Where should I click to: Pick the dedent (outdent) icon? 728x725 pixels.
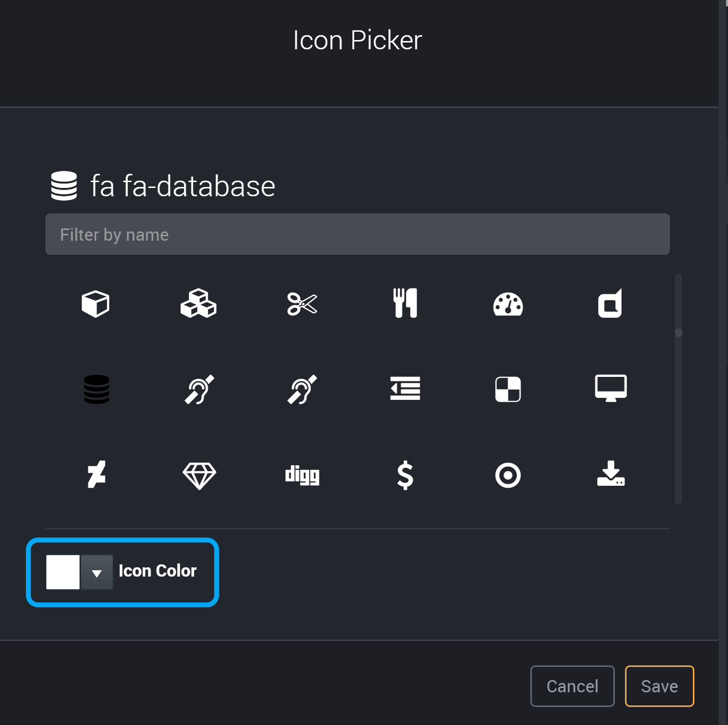(404, 388)
